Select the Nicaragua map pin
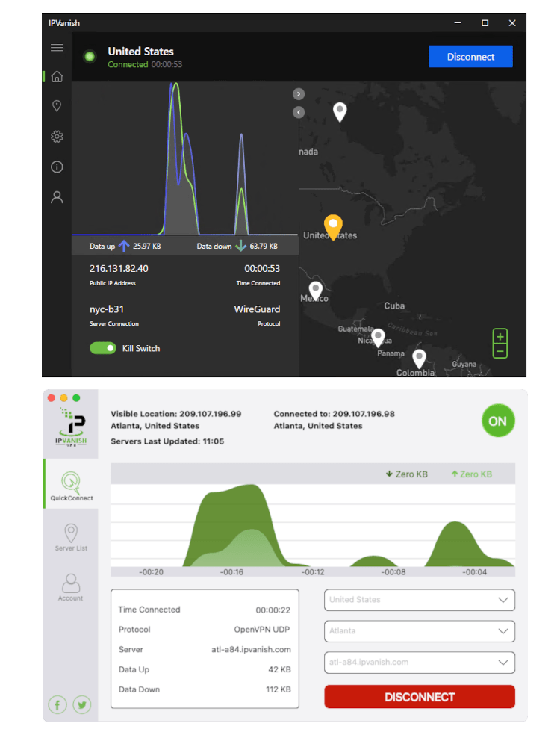This screenshot has height=747, width=560. [378, 338]
